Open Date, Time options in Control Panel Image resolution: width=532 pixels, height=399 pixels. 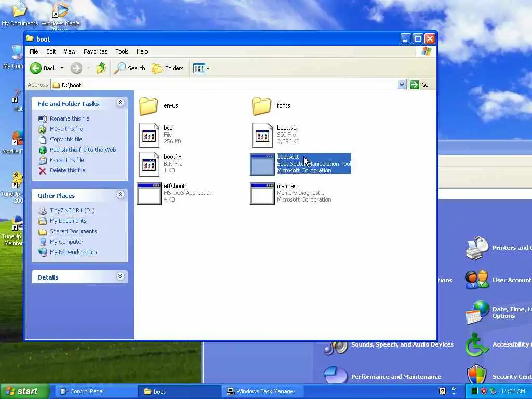[x=498, y=312]
